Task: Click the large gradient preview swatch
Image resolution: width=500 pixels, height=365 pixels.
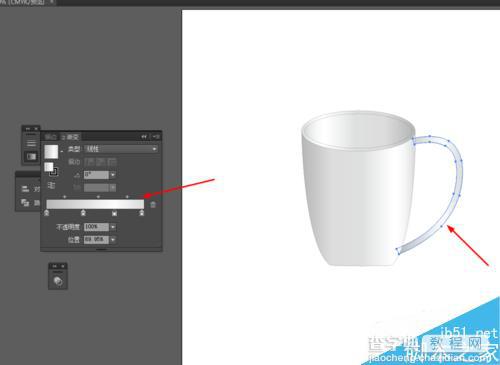Action: tap(51, 152)
